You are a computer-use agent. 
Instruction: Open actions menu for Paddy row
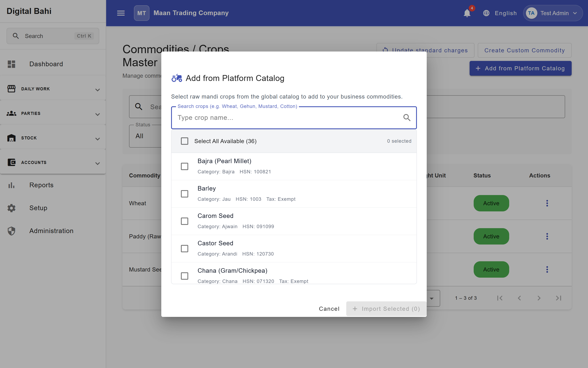(x=547, y=236)
